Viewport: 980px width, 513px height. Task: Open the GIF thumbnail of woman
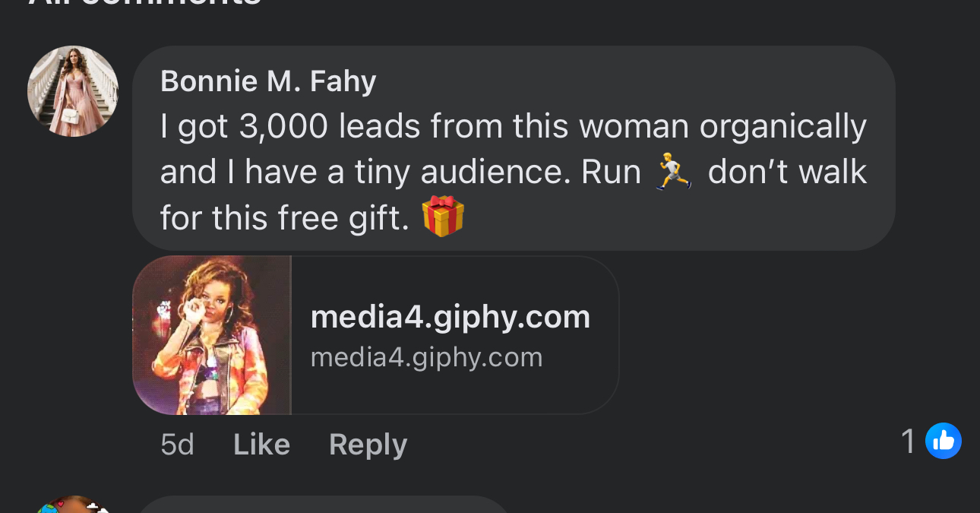click(212, 335)
